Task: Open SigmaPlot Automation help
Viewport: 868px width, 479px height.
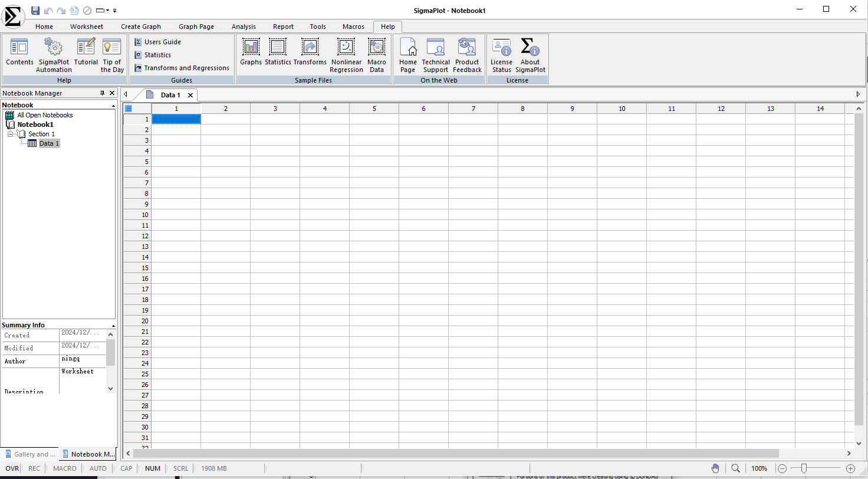Action: coord(54,55)
